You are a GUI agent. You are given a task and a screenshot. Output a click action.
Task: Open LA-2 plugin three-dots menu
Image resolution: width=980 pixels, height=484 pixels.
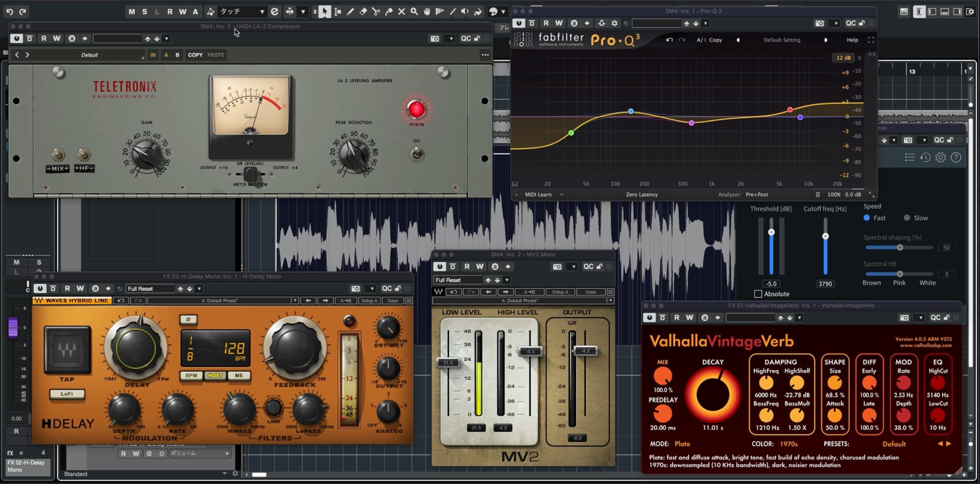485,55
